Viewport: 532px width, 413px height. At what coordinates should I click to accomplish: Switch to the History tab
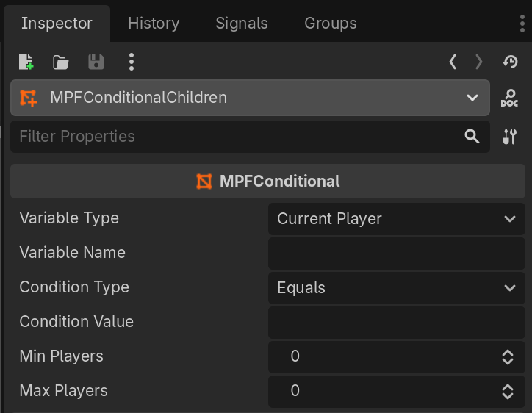[x=154, y=24]
